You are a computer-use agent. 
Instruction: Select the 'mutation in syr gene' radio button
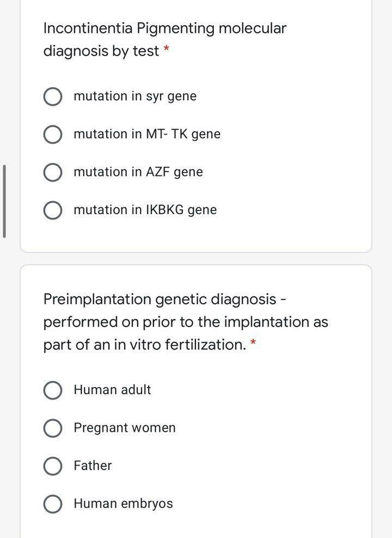click(52, 97)
